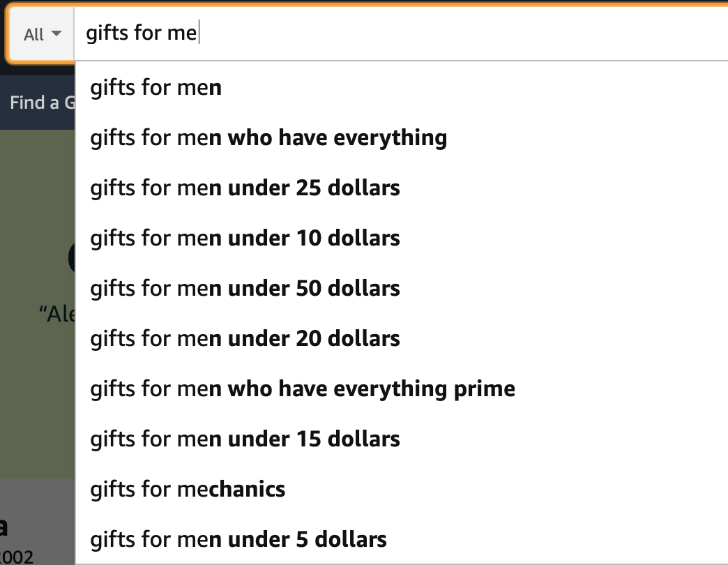The image size is (728, 565).
Task: Choose the "gifts for mechanics" suggestion
Action: pyautogui.click(x=188, y=490)
